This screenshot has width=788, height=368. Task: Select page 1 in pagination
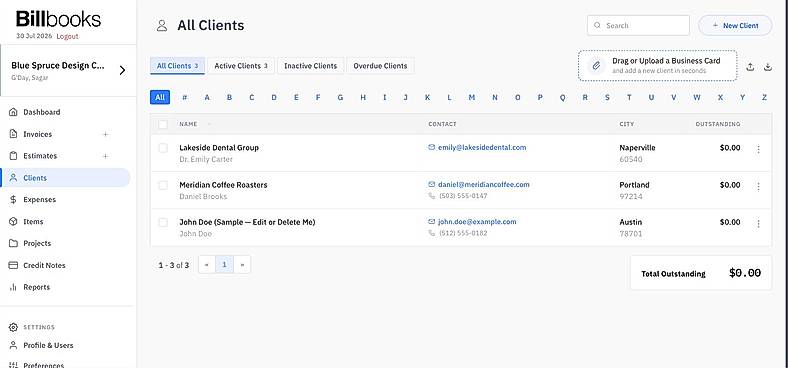(x=225, y=264)
